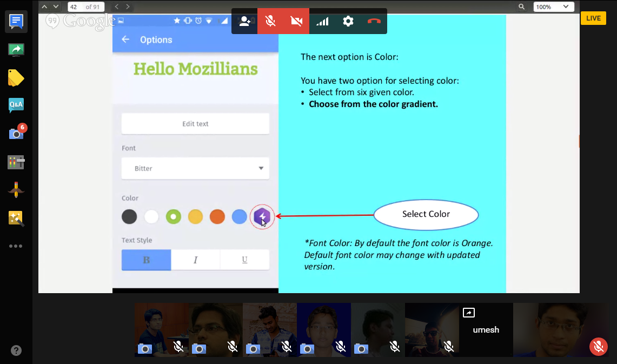Open the drawing toolbox app icon

(x=16, y=219)
